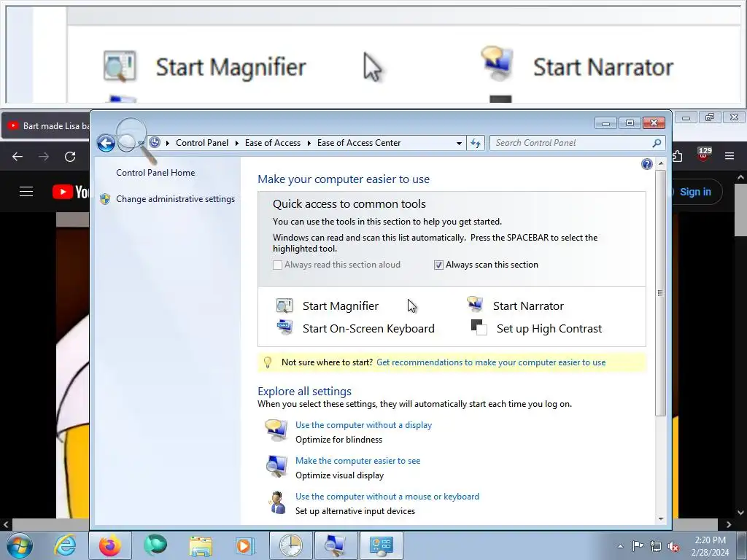Open the Control Panel help icon
The height and width of the screenshot is (560, 747).
pos(646,164)
